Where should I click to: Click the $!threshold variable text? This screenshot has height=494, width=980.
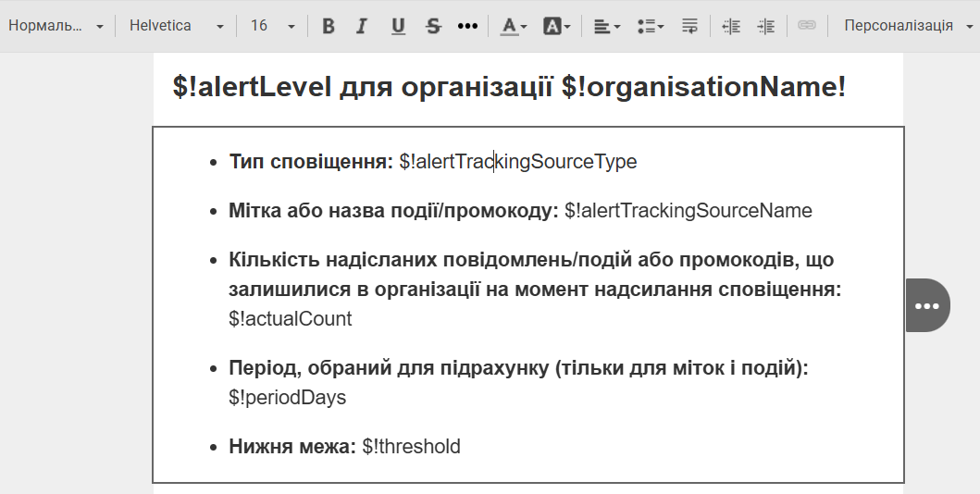pyautogui.click(x=411, y=447)
